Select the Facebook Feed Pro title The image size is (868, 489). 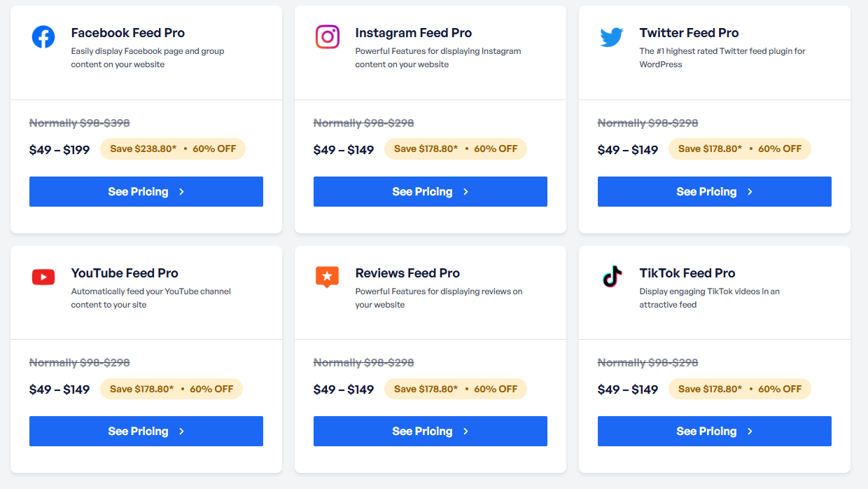(128, 33)
